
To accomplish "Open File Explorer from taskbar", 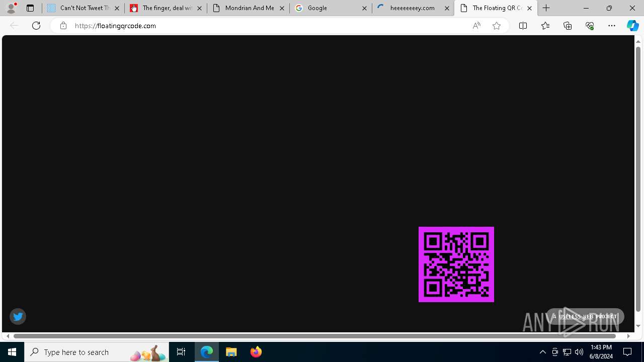I will tap(231, 352).
